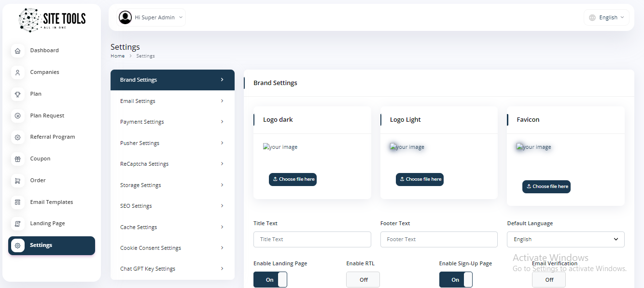Disable the Enable Landing Page toggle
Viewport: 644px width, 288px height.
click(x=270, y=280)
